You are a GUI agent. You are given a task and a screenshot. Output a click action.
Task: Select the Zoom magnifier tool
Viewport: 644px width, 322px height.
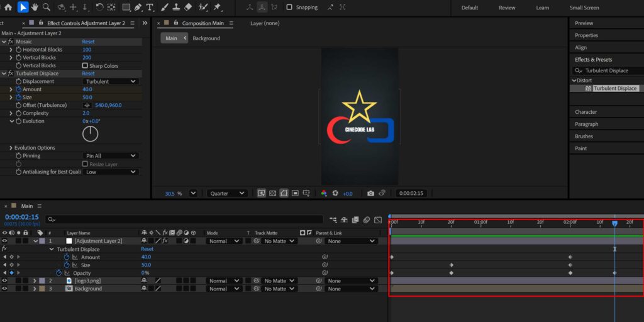47,7
